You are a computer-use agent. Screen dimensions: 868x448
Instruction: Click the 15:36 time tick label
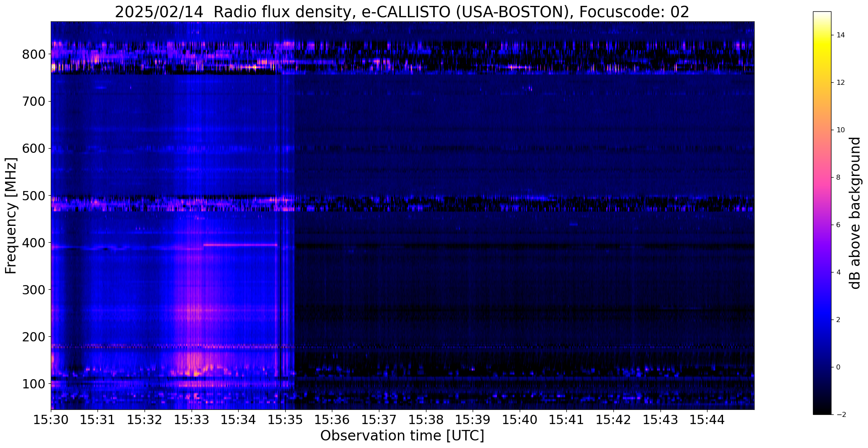tap(332, 420)
